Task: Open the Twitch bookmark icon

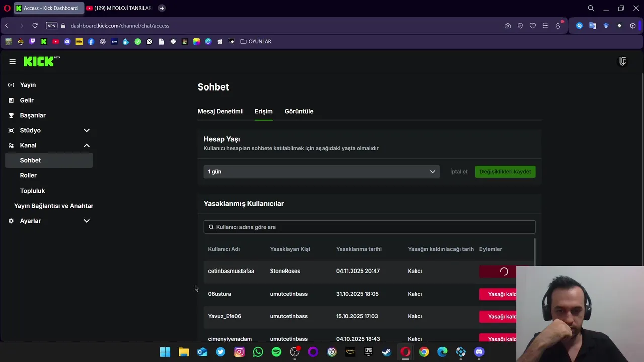Action: coord(32,42)
